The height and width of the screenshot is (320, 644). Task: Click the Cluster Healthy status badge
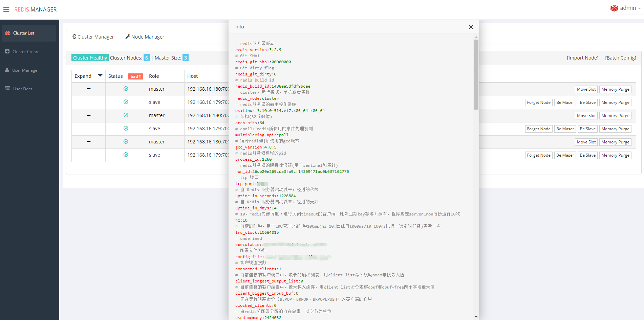(x=90, y=58)
